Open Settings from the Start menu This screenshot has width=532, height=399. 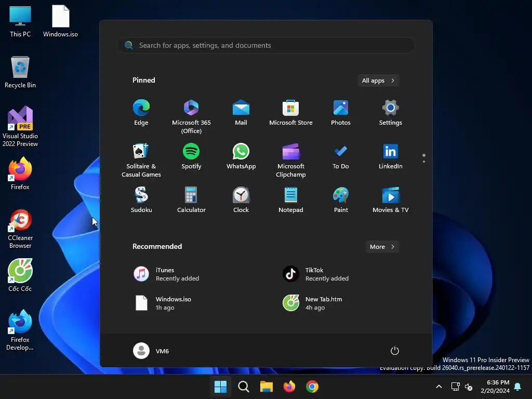pos(391,113)
